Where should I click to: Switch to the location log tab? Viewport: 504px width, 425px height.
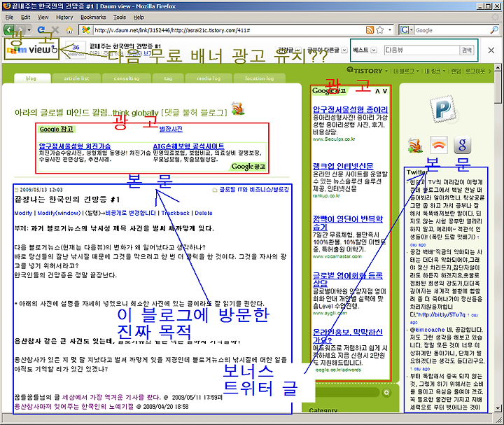(260, 78)
